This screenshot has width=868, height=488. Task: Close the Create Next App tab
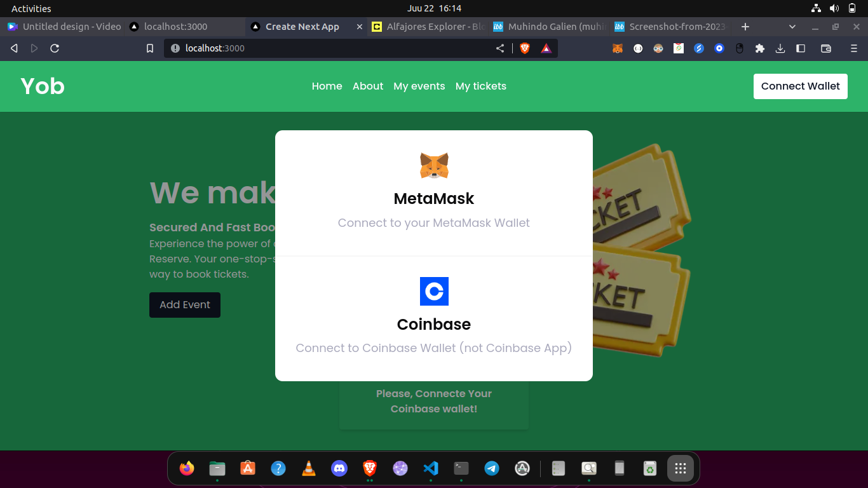click(360, 27)
